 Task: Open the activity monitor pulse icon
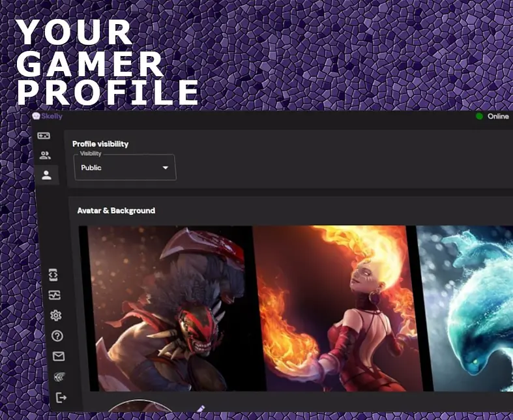(x=54, y=295)
